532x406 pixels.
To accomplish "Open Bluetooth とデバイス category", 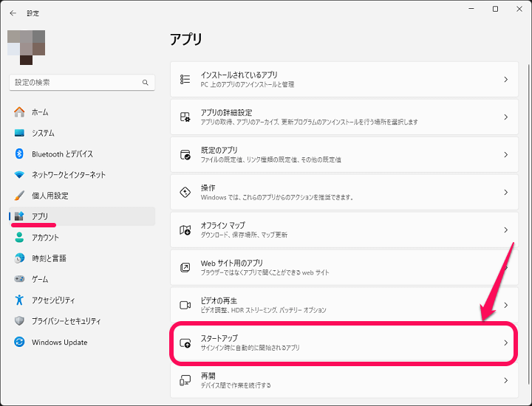I will tap(62, 154).
